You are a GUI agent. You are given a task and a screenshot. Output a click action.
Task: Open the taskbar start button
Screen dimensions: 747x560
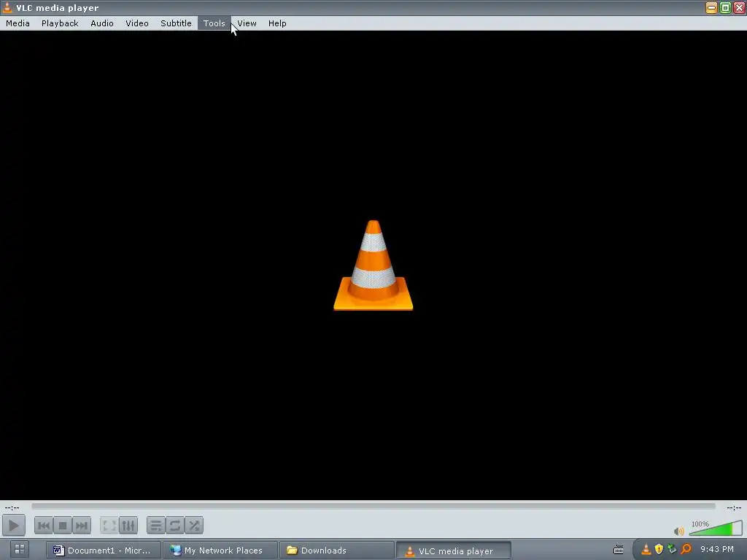[20, 550]
